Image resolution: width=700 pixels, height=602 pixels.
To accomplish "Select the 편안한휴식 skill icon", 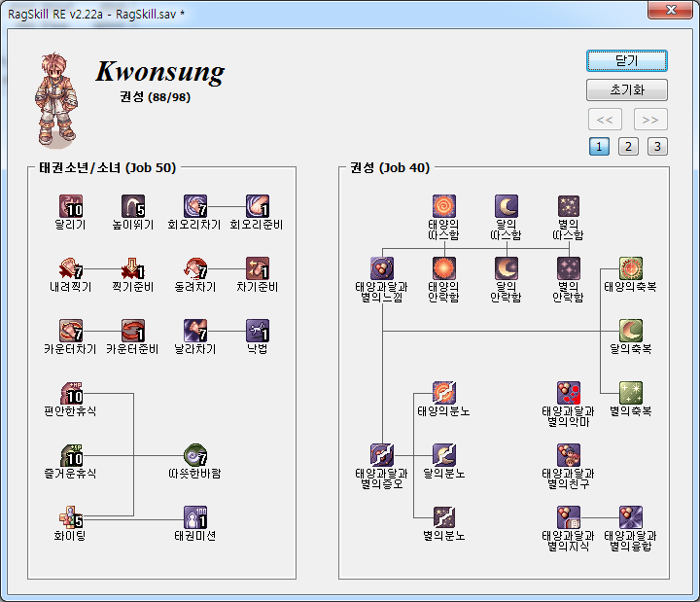I will point(71,393).
